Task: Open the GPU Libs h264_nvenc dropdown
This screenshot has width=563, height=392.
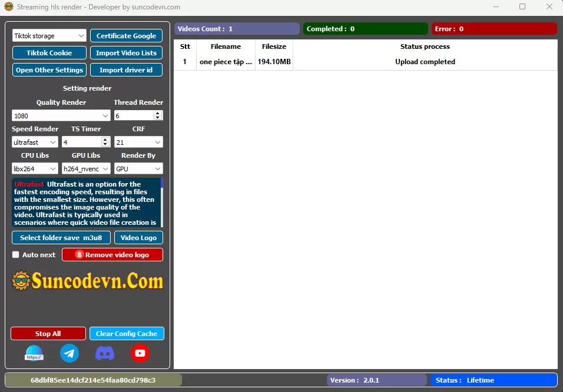Action: click(x=86, y=169)
